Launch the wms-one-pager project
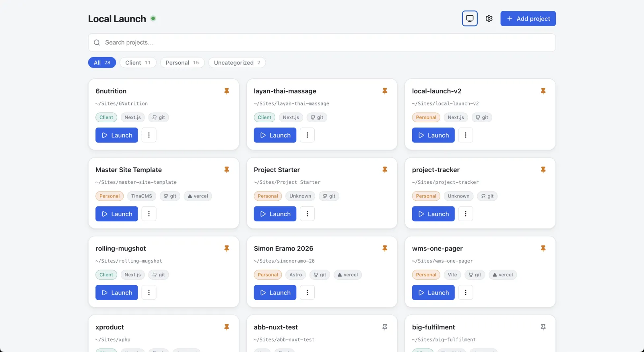This screenshot has height=352, width=644. pyautogui.click(x=433, y=292)
